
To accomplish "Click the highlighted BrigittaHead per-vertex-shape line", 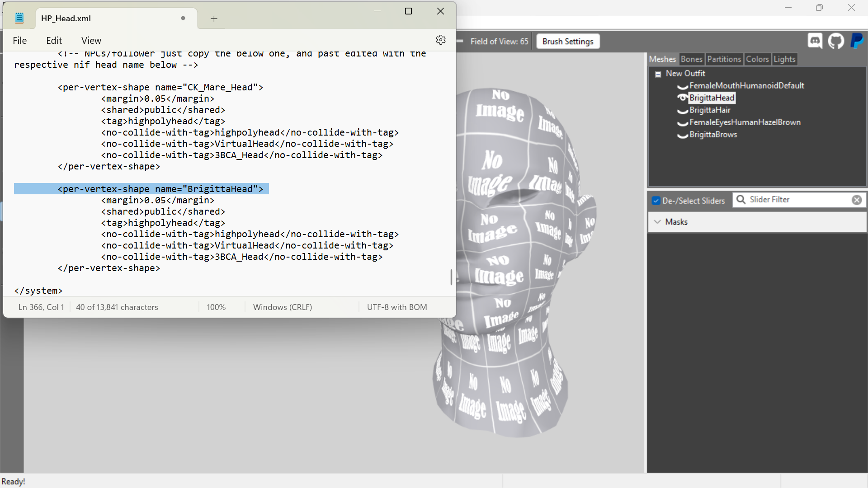I will 142,189.
